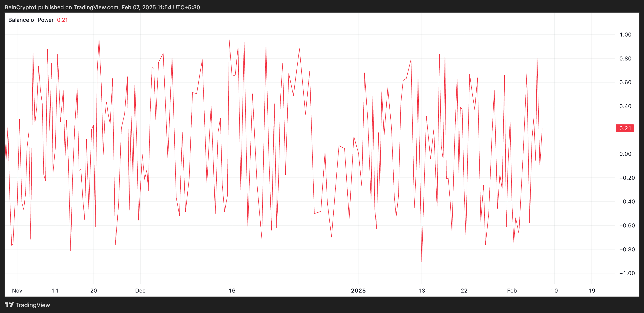The image size is (644, 313).
Task: Click the −0.60 value axis label
Action: pyautogui.click(x=627, y=226)
